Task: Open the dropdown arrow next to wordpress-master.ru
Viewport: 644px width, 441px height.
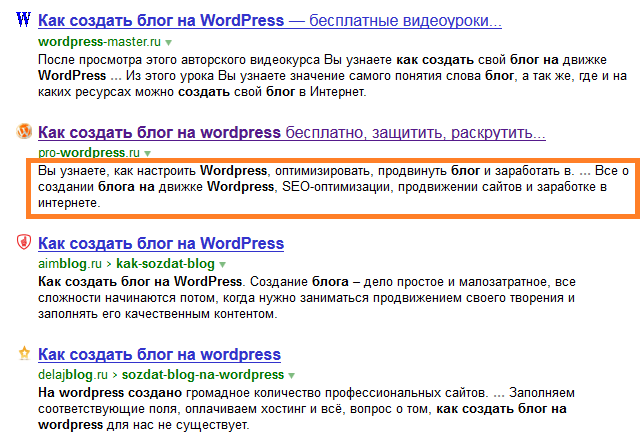Action: click(x=168, y=42)
